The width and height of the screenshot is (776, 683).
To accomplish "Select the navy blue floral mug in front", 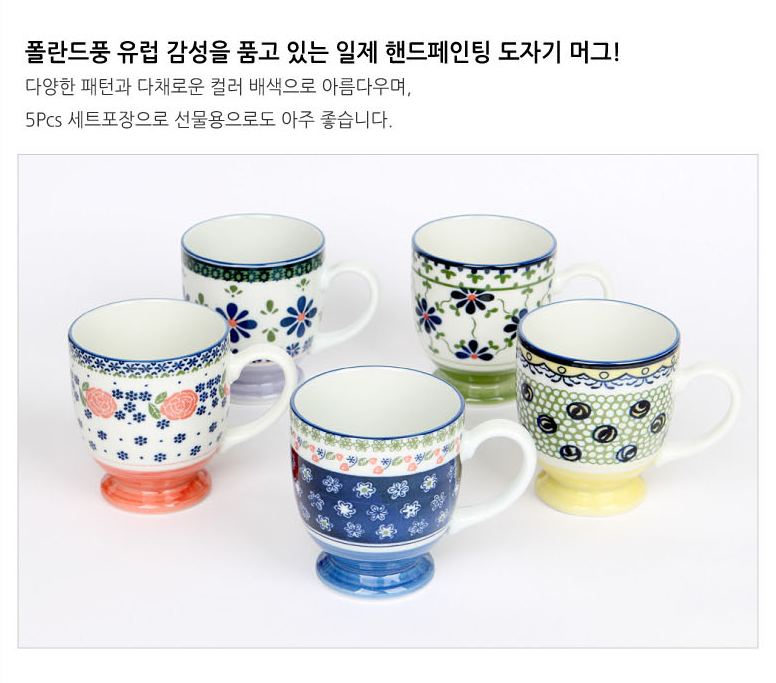I will tap(396, 483).
